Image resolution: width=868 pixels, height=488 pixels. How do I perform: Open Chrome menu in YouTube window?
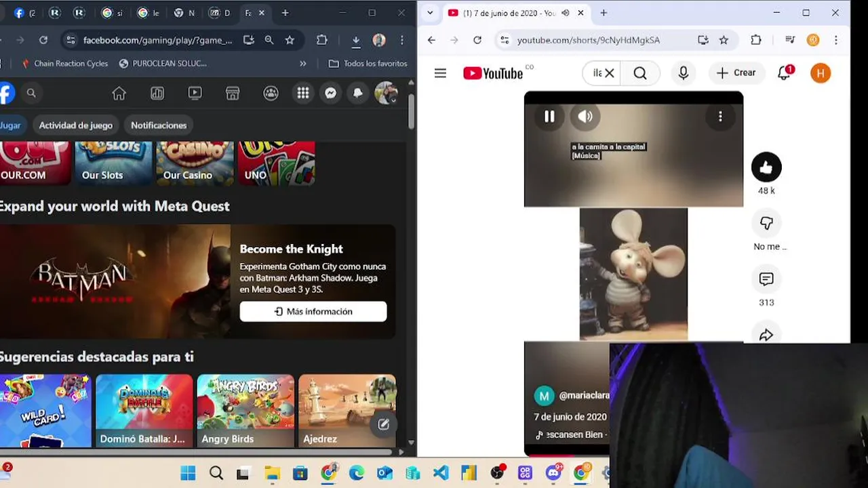tap(836, 40)
